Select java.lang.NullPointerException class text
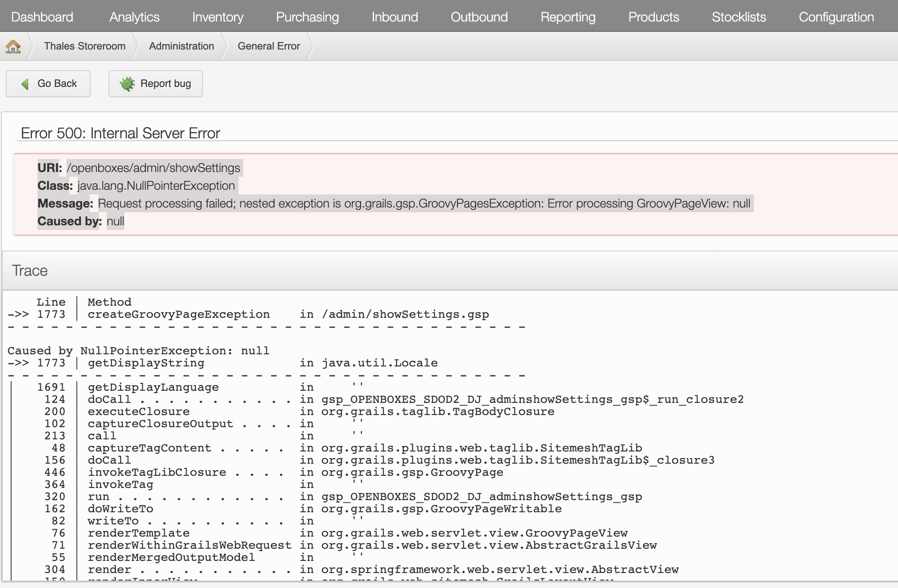Viewport: 898px width, 588px height. (x=156, y=186)
